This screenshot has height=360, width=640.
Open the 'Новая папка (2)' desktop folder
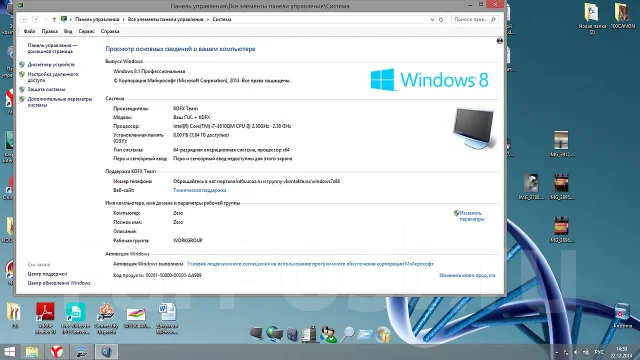click(592, 18)
